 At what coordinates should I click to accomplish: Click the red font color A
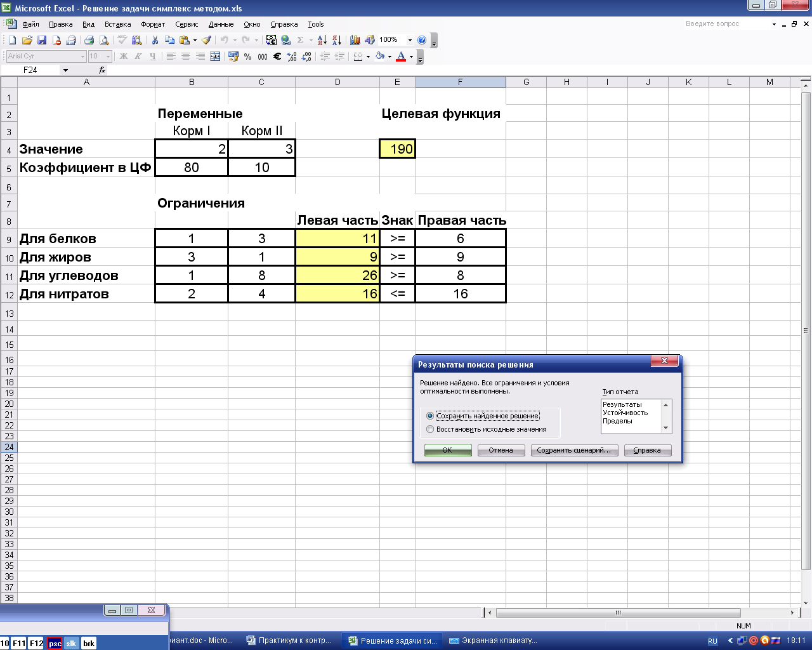pyautogui.click(x=401, y=56)
